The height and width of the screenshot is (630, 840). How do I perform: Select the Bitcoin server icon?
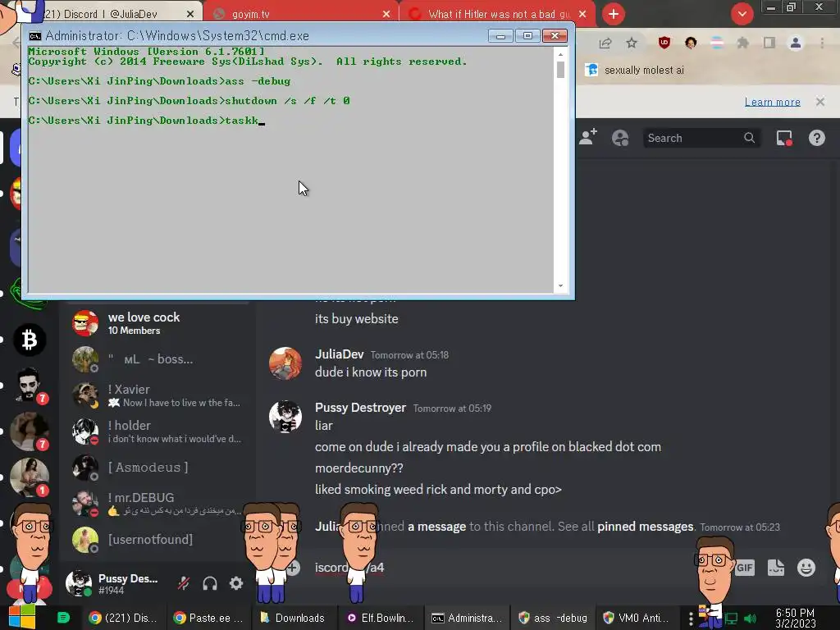(30, 340)
